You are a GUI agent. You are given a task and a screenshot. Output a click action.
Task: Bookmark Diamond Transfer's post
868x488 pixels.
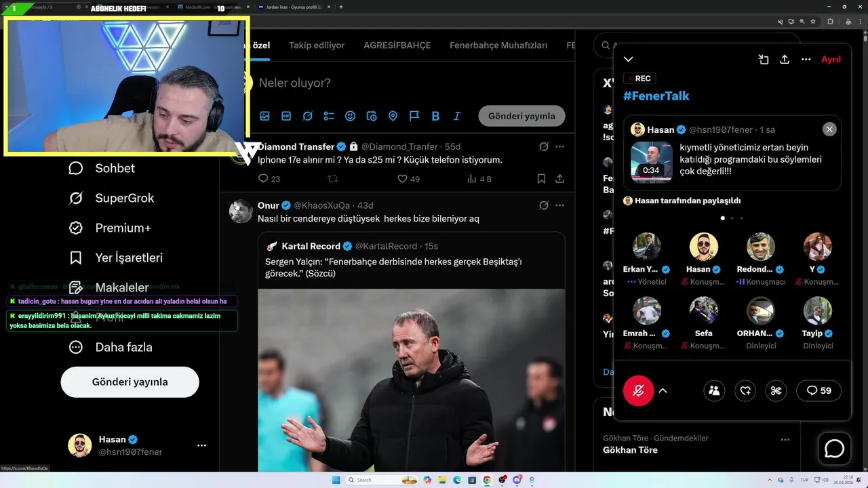click(541, 179)
